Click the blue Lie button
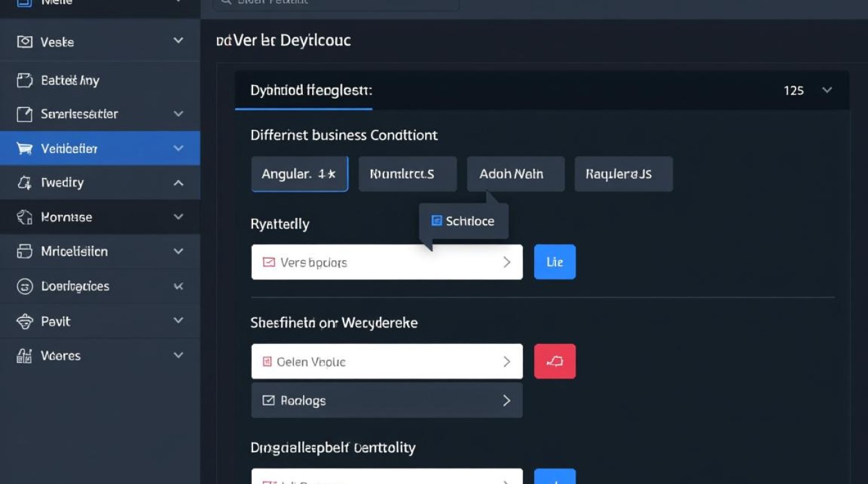This screenshot has width=868, height=484. point(554,262)
